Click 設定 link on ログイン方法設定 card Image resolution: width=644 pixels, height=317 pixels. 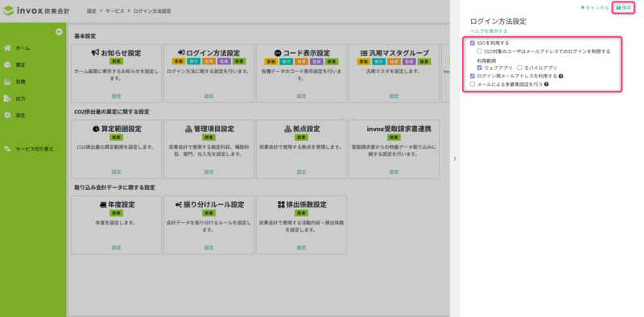(209, 96)
